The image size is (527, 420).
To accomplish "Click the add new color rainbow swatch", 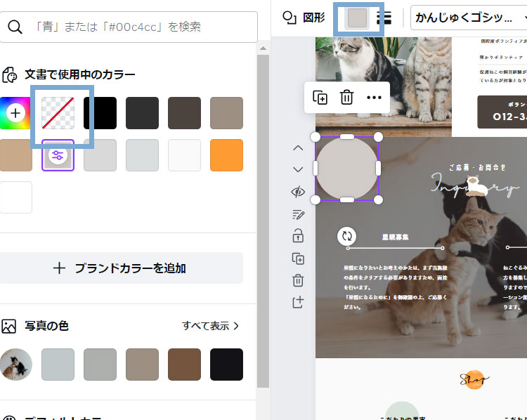I will coord(15,113).
